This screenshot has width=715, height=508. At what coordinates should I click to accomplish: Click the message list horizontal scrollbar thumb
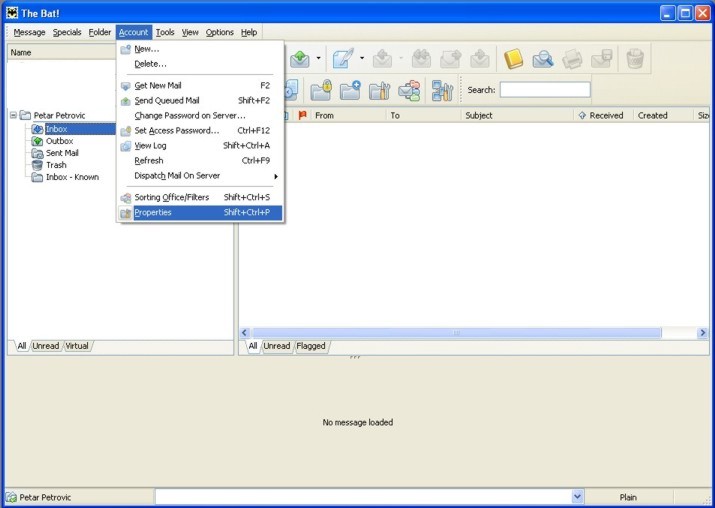456,333
